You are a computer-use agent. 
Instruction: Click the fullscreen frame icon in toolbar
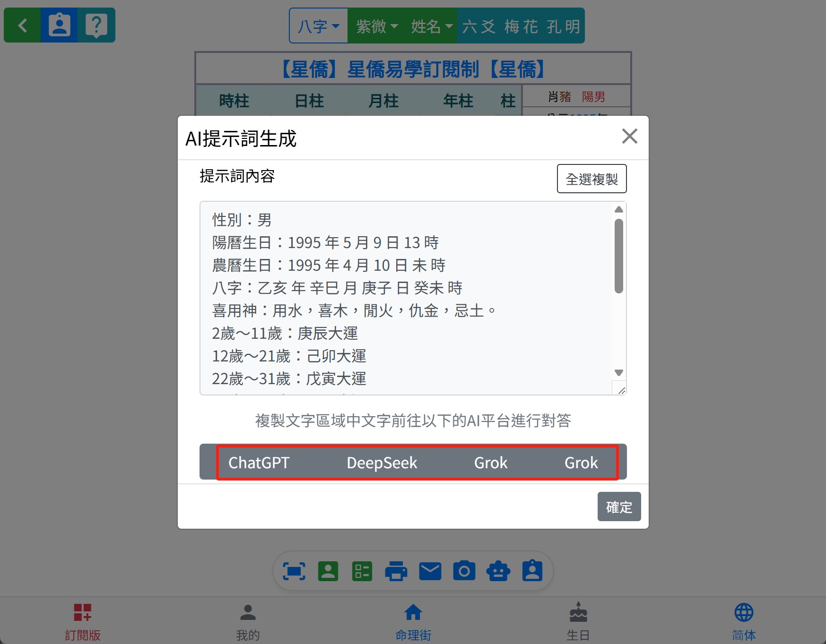point(294,571)
